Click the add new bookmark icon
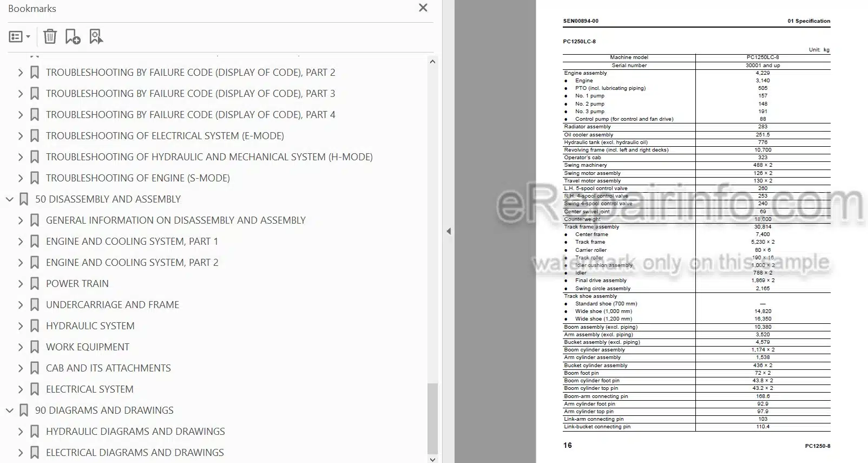The height and width of the screenshot is (463, 868). pos(73,36)
